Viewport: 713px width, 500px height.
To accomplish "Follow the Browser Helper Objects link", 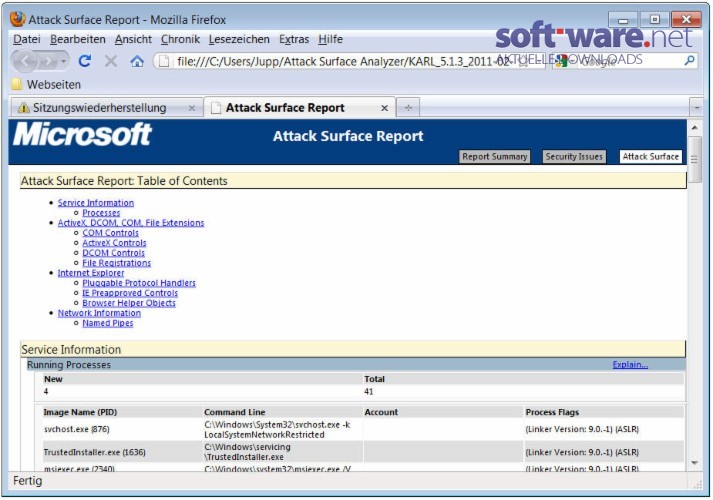I will 129,303.
